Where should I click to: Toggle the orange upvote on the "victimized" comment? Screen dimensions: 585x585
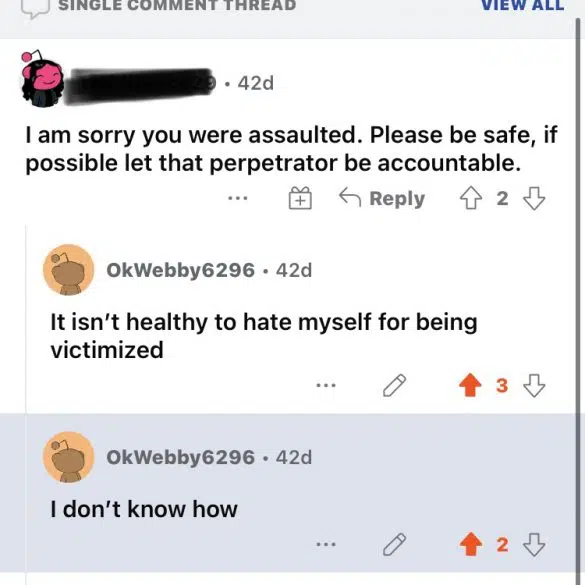470,385
